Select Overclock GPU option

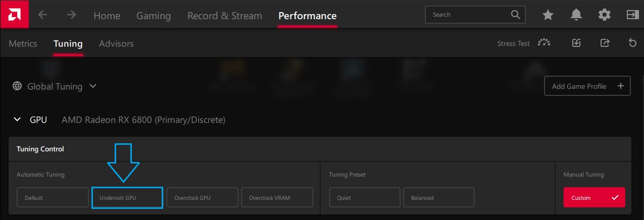coord(202,197)
